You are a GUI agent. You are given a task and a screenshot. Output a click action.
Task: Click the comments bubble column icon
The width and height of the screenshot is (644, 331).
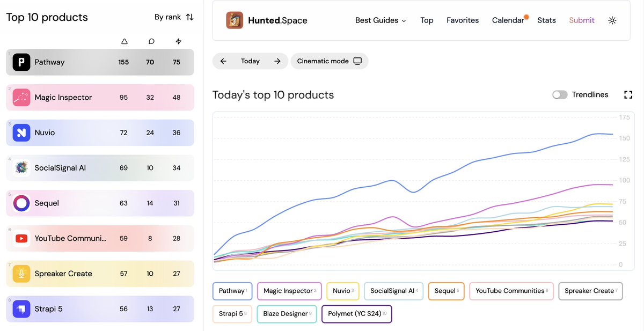click(151, 41)
